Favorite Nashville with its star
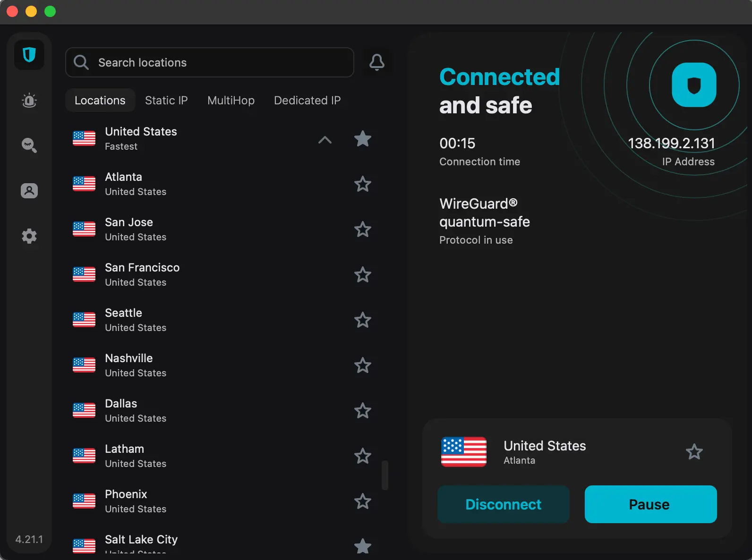Image resolution: width=752 pixels, height=560 pixels. tap(363, 365)
